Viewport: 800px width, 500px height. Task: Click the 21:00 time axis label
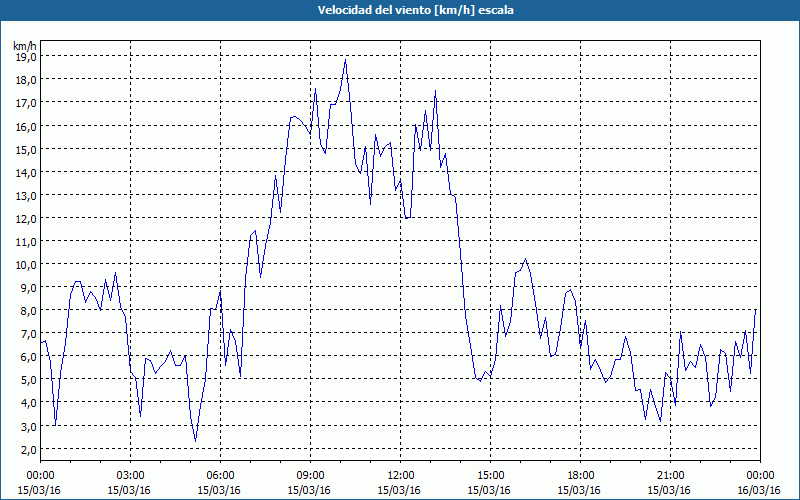click(x=670, y=476)
